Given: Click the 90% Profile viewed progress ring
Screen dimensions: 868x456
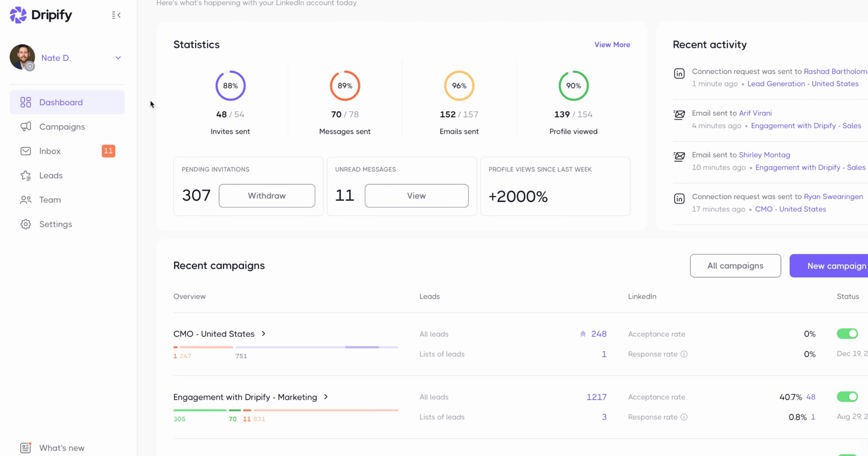Looking at the screenshot, I should tap(573, 86).
